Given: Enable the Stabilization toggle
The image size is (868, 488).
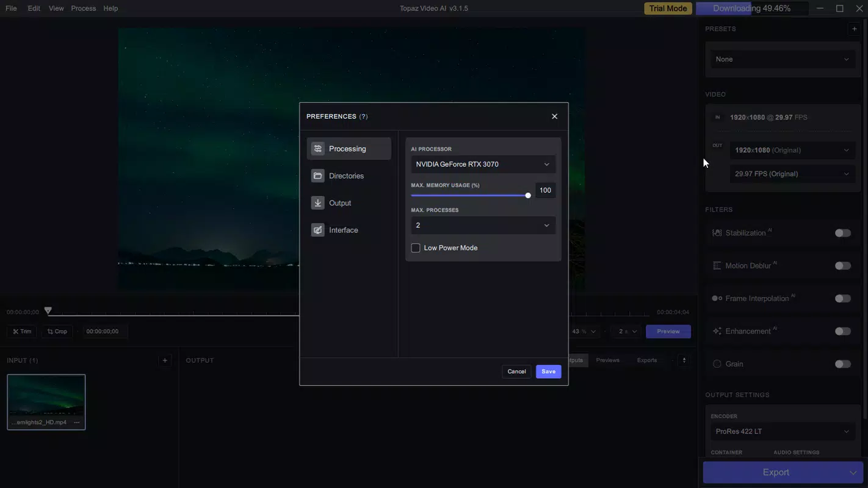Looking at the screenshot, I should (x=842, y=232).
